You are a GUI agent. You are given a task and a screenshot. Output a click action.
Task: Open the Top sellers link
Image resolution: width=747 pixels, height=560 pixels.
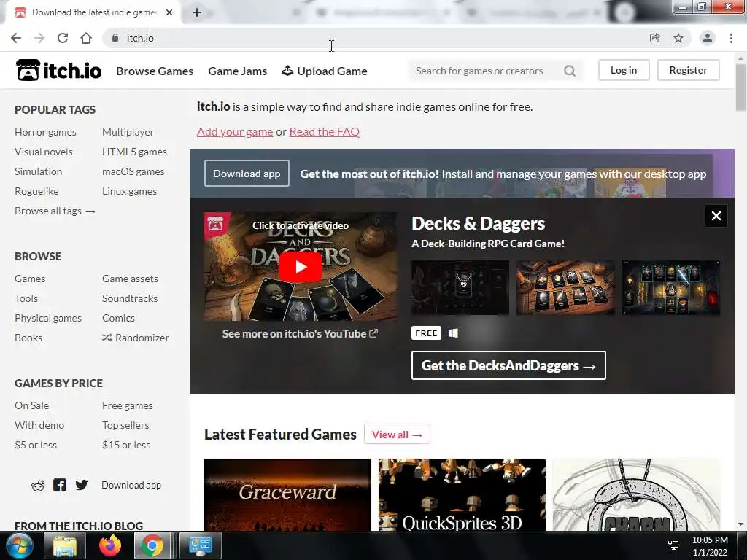[125, 425]
